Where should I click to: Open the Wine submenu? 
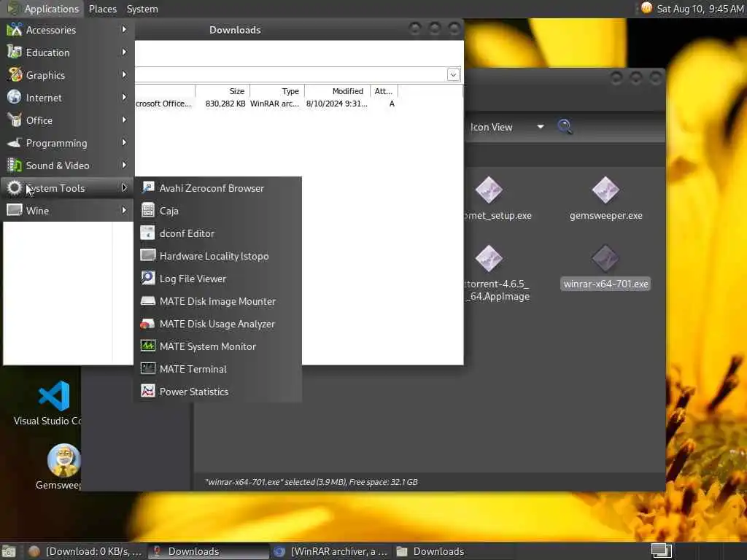click(67, 211)
